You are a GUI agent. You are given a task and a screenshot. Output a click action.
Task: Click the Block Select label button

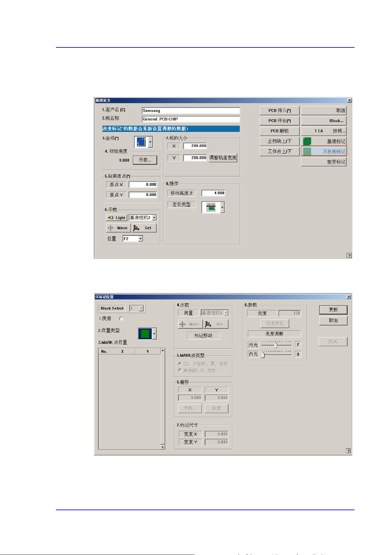[x=112, y=308]
